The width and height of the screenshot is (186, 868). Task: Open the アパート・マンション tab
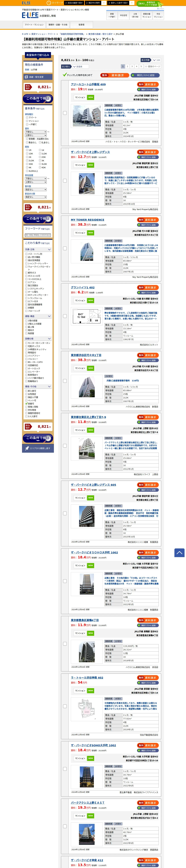[x=34, y=25]
